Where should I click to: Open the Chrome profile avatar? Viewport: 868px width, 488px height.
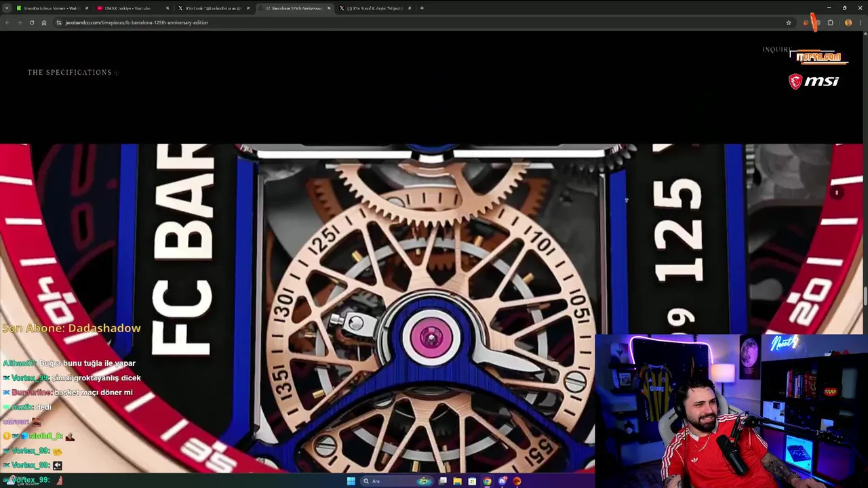(848, 22)
